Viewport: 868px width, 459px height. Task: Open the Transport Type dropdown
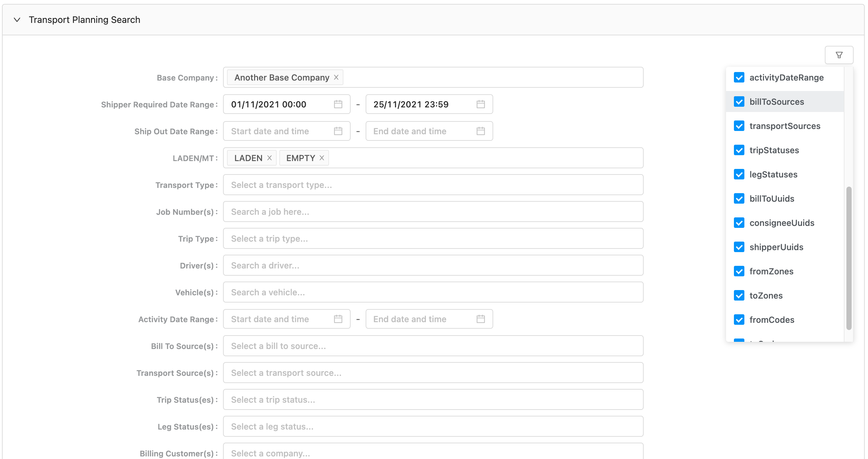tap(433, 185)
